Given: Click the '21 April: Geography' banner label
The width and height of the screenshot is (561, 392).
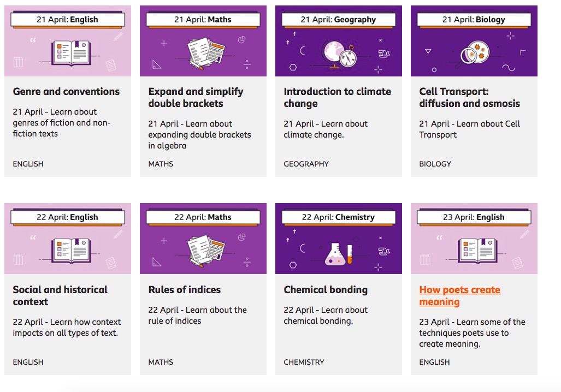Looking at the screenshot, I should click(x=338, y=20).
